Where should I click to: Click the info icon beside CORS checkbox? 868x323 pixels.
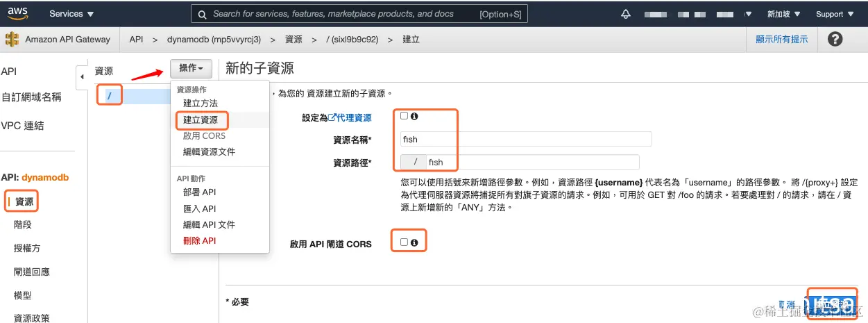click(414, 242)
